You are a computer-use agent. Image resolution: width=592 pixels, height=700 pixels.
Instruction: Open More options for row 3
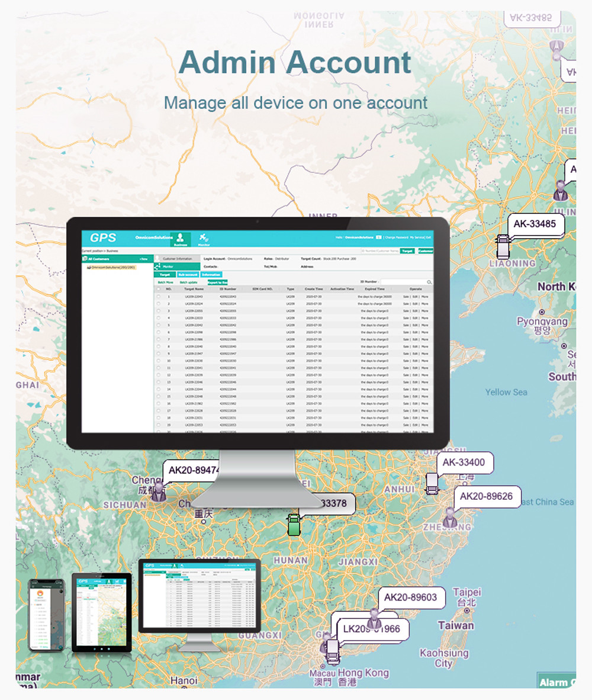424,310
